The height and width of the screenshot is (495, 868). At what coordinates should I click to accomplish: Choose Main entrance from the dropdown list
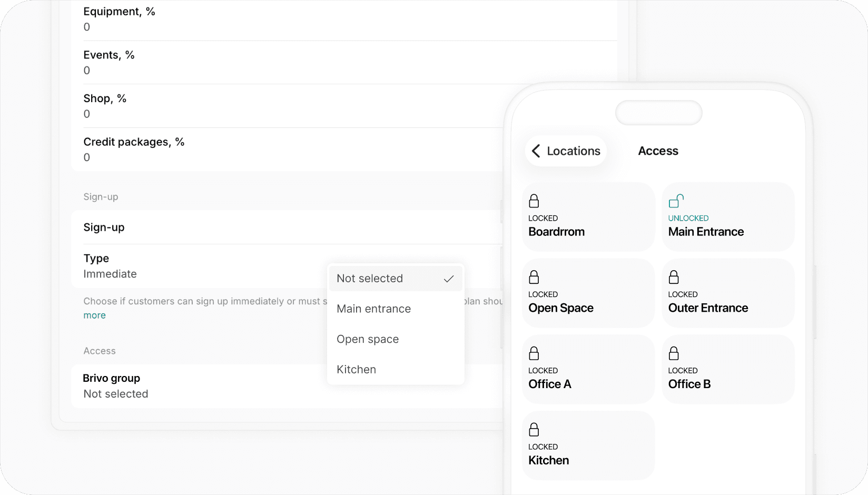click(x=374, y=309)
